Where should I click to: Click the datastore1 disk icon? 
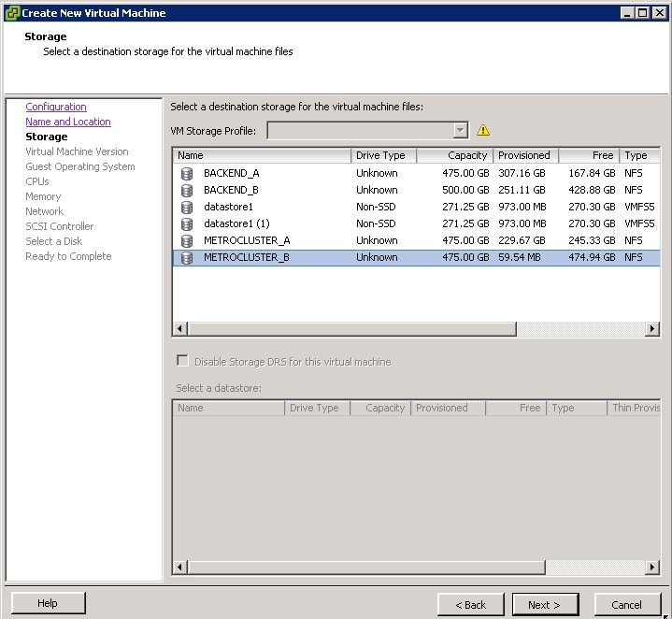pos(186,208)
